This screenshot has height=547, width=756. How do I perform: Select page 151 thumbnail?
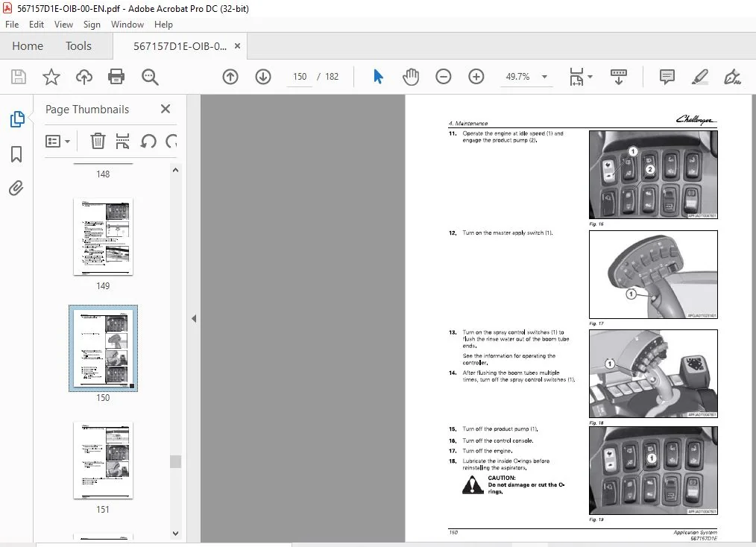point(103,461)
